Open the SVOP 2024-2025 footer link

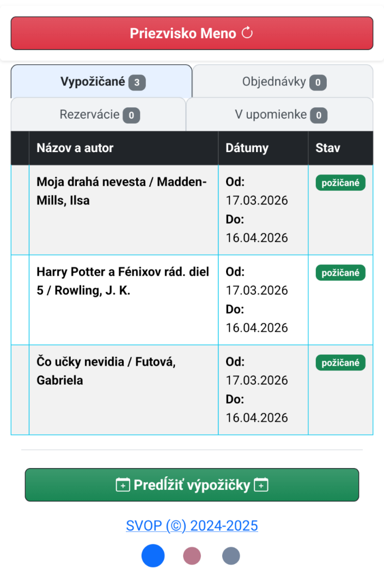(x=192, y=526)
